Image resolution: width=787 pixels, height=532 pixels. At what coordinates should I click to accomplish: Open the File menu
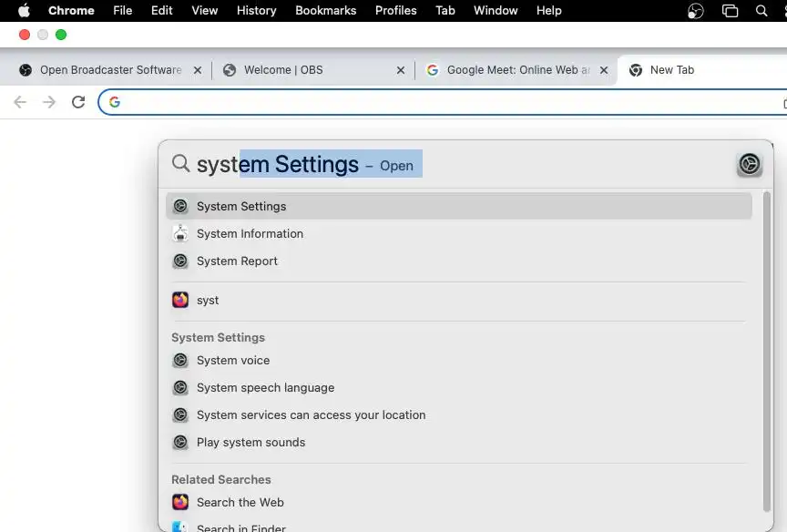122,11
